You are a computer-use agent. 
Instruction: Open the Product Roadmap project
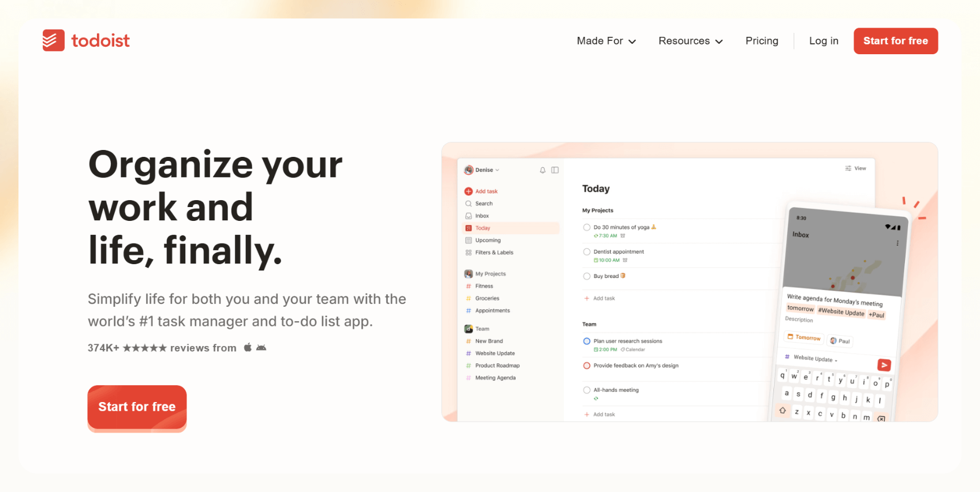pos(498,365)
